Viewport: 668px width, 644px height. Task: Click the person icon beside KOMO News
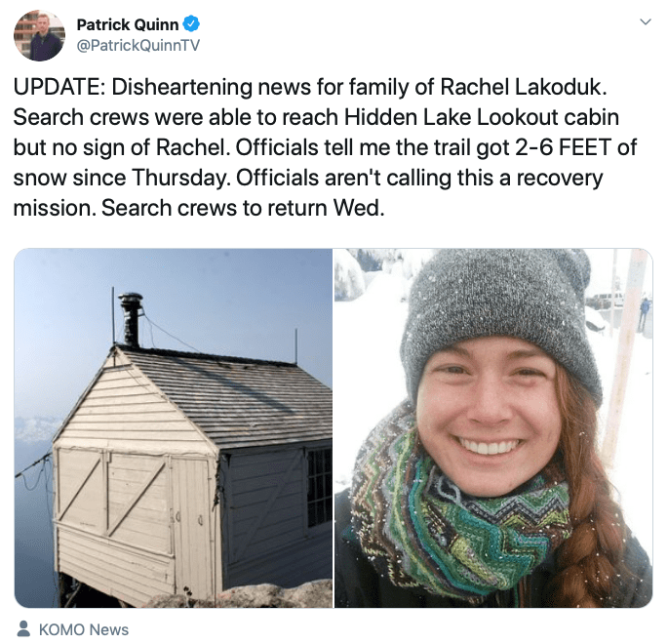click(x=23, y=629)
